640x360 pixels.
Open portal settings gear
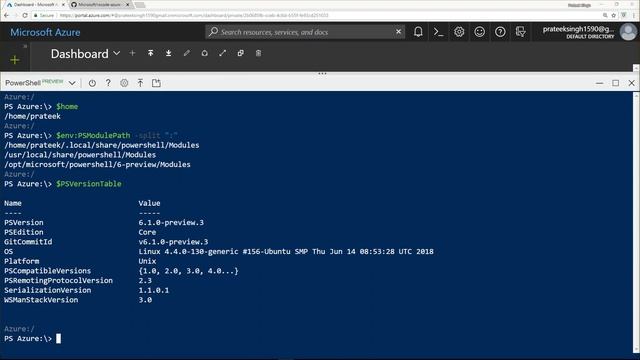pyautogui.click(x=459, y=32)
